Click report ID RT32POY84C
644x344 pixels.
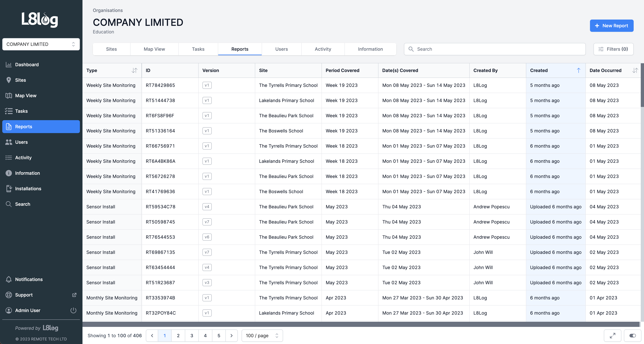161,313
